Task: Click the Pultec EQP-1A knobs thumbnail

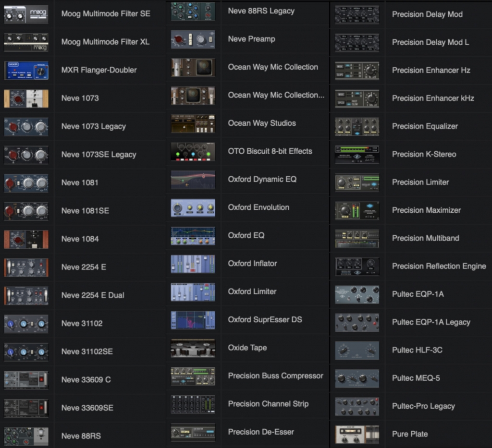Action: (x=357, y=295)
